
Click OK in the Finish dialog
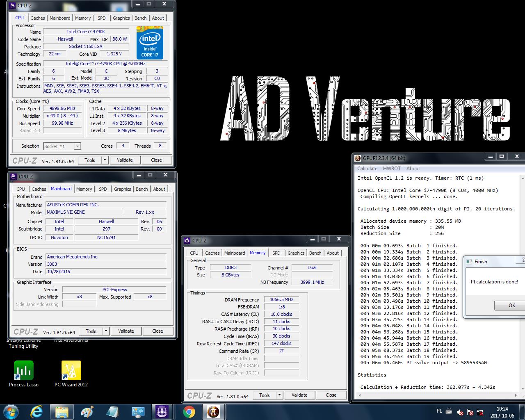[x=511, y=305]
